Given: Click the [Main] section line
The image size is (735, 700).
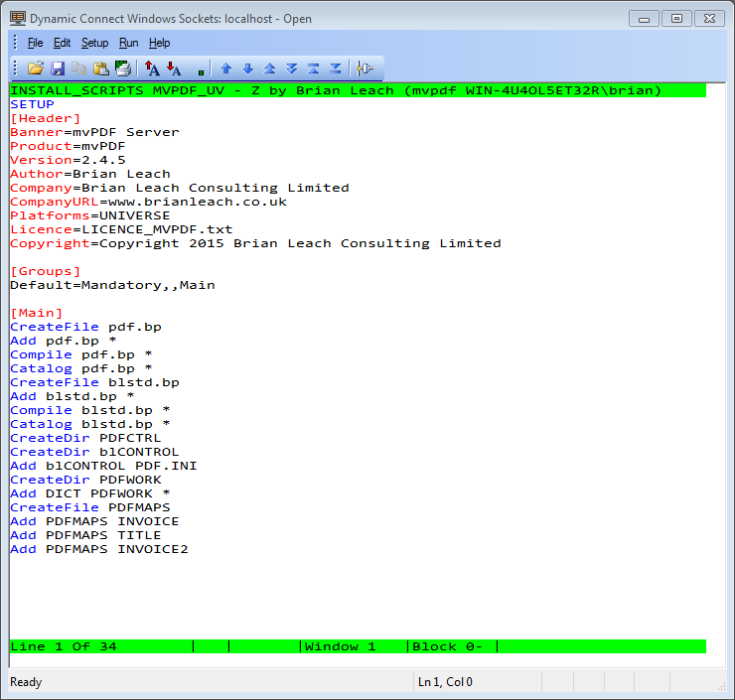Looking at the screenshot, I should 37,313.
